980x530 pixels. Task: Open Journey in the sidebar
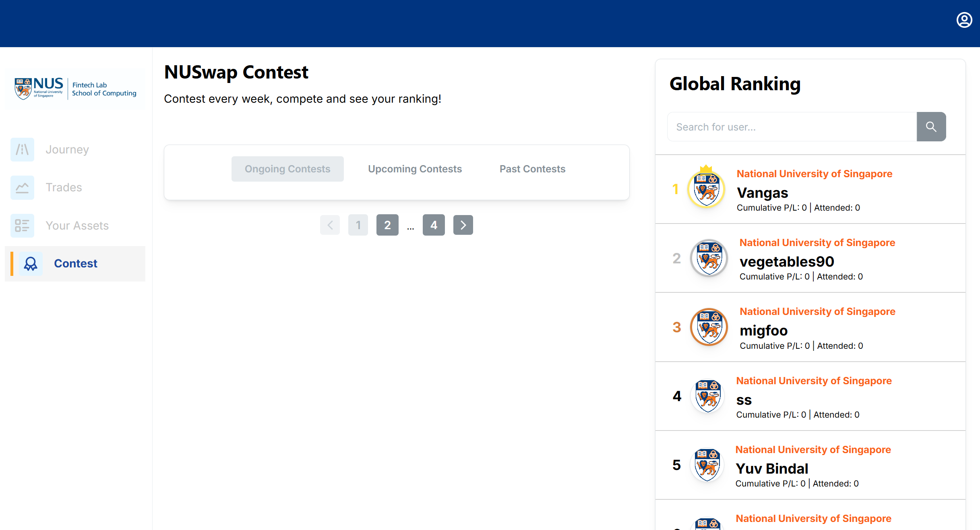[x=75, y=149]
